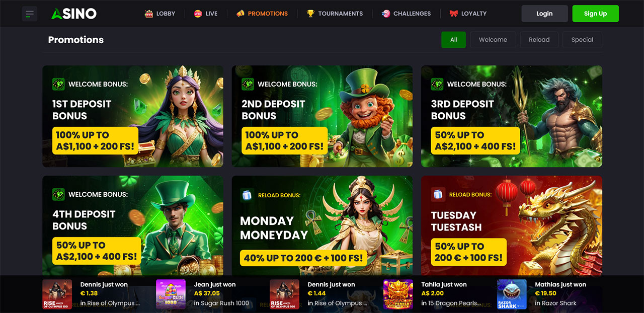The image size is (644, 313).
Task: Click the Monday Moneyday gift box icon
Action: pos(247,195)
